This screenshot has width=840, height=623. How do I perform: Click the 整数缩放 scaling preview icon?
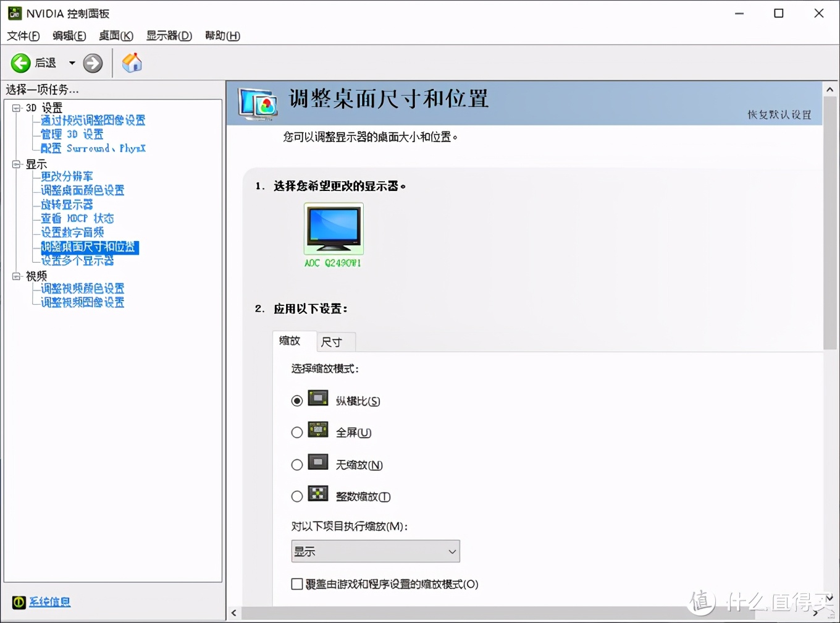[318, 495]
